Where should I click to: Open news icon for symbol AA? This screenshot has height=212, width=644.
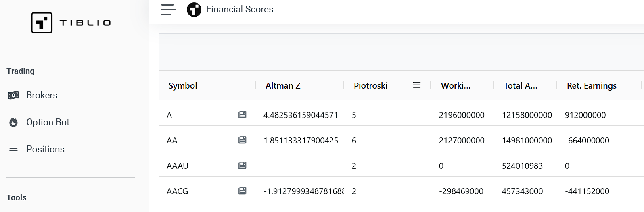[x=242, y=140]
